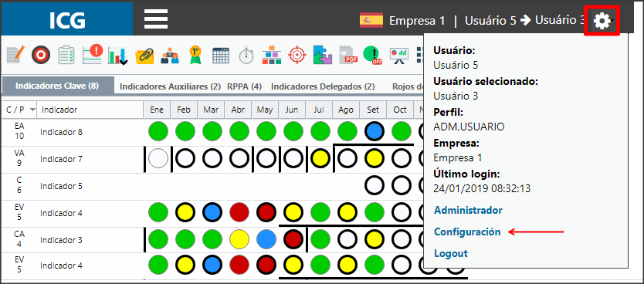Screen dimensions: 644x284
Task: Switch to the Indicadores Auxiliares (2) tab
Action: 170,86
